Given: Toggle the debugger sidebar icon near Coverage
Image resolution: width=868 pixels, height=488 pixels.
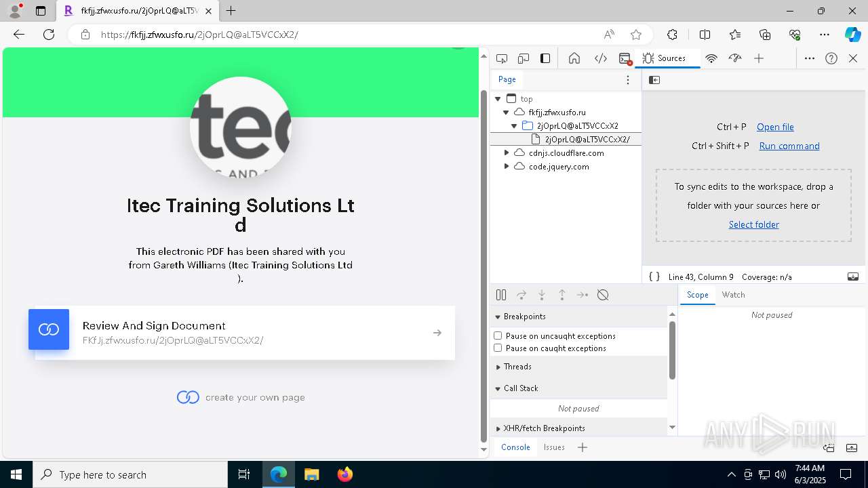Looking at the screenshot, I should (853, 277).
